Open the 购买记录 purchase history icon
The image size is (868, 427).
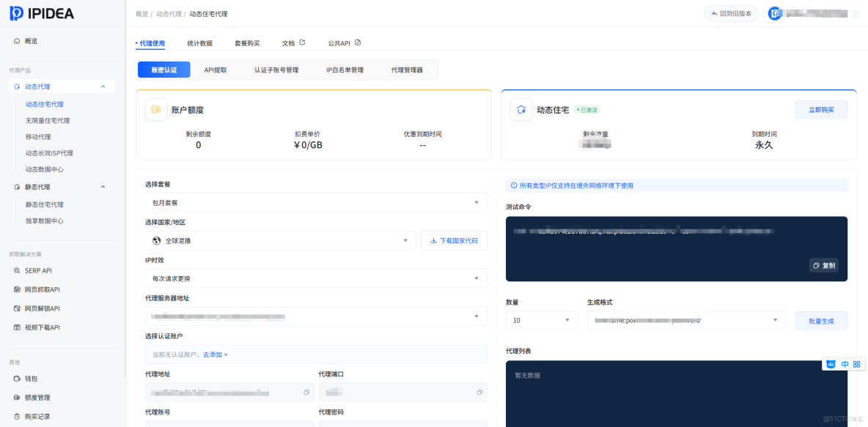pos(18,416)
